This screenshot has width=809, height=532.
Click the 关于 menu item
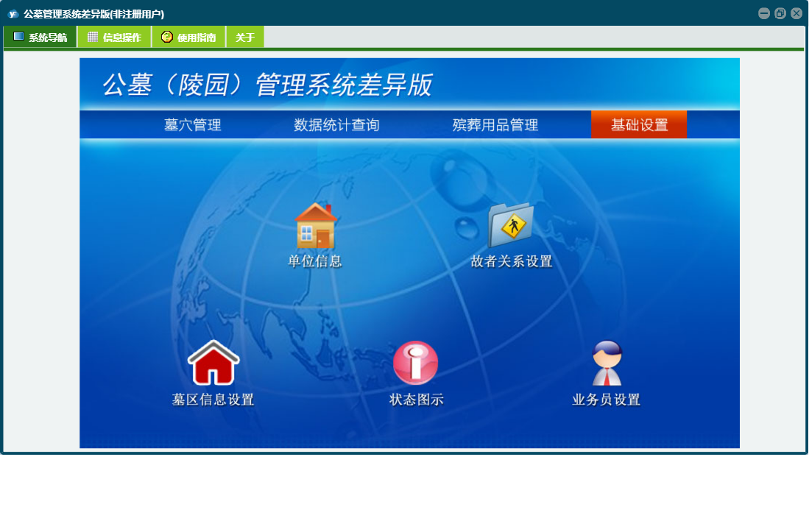click(x=245, y=38)
